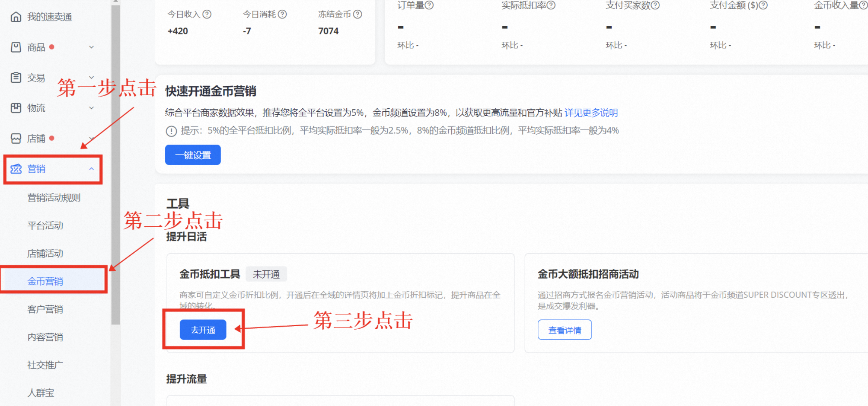Viewport: 868px width, 406px height.
Task: Click the 交易 clipboard icon
Action: pyautogui.click(x=16, y=78)
